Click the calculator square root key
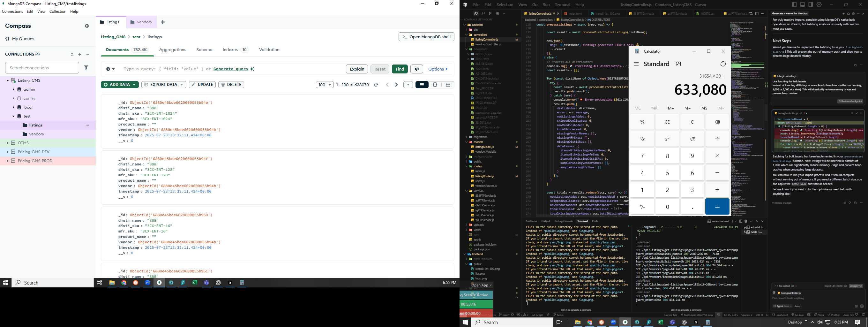The height and width of the screenshot is (327, 868). coord(692,139)
